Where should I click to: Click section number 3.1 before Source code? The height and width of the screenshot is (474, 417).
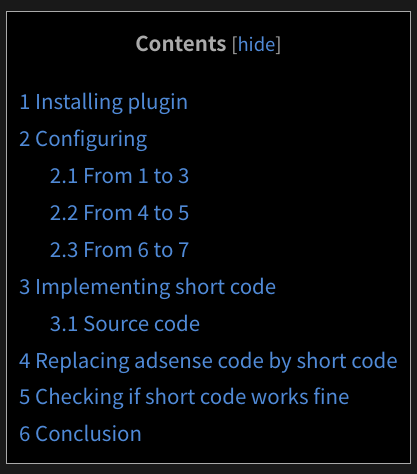pyautogui.click(x=64, y=324)
